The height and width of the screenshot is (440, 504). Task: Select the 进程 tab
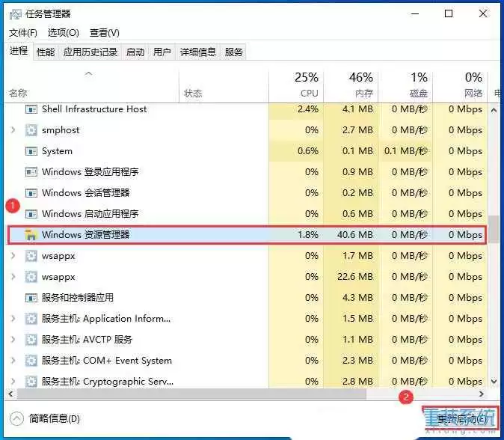coord(19,51)
